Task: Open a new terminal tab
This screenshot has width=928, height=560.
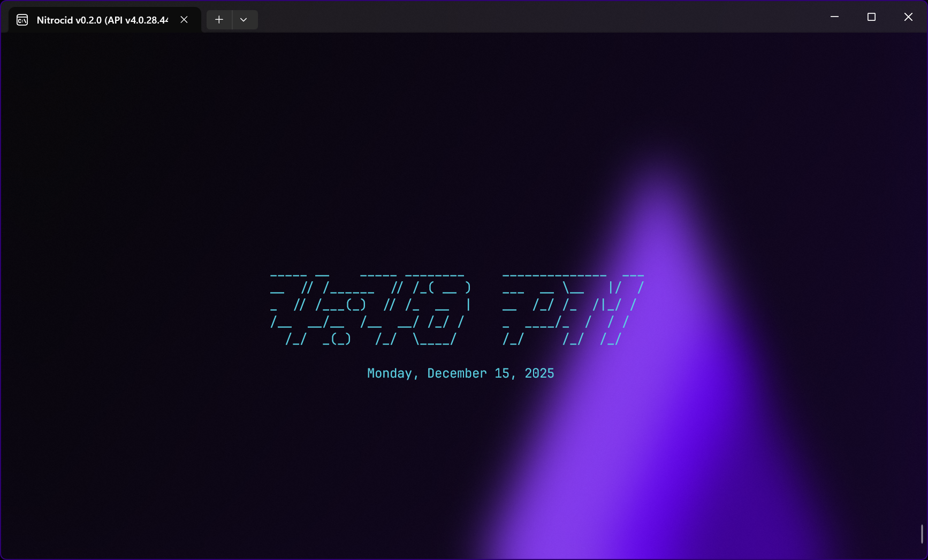Action: click(219, 20)
